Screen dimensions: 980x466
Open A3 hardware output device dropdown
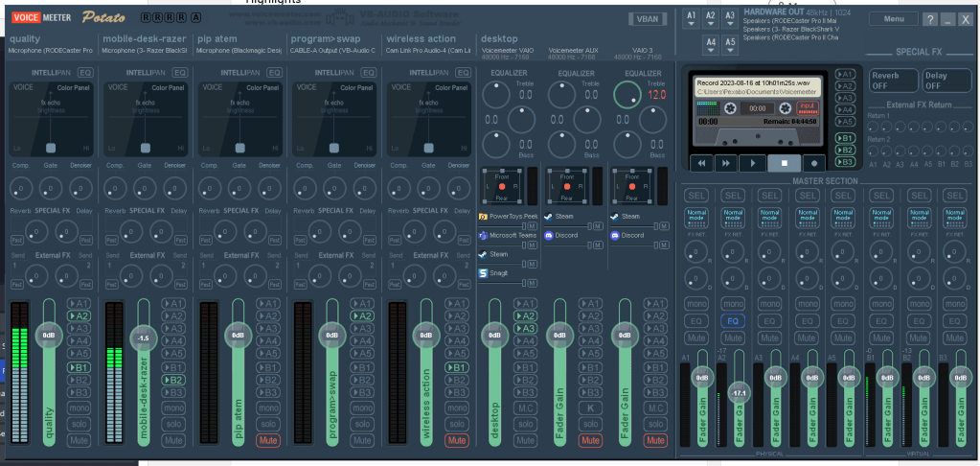(730, 19)
